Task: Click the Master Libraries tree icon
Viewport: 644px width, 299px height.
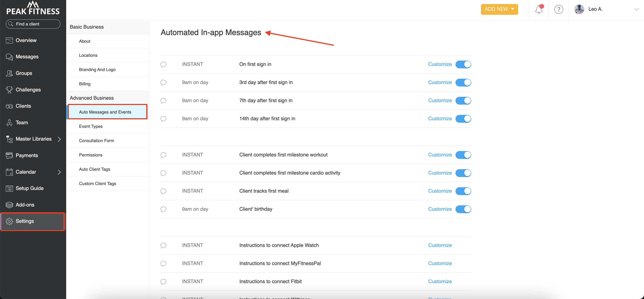Action: 9,139
